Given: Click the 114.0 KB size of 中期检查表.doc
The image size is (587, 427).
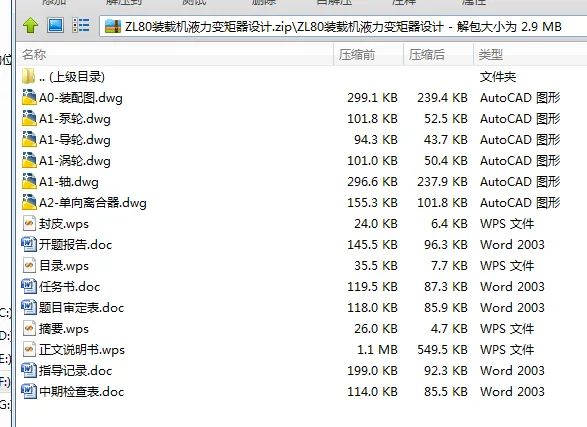Looking at the screenshot, I should point(372,391).
